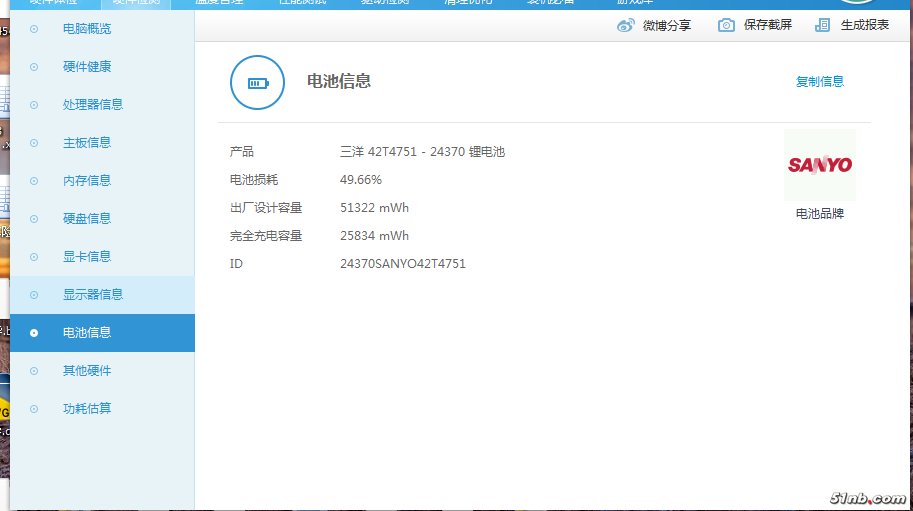The width and height of the screenshot is (913, 511).
Task: Click the 51322 mWh design capacity value
Action: 374,208
